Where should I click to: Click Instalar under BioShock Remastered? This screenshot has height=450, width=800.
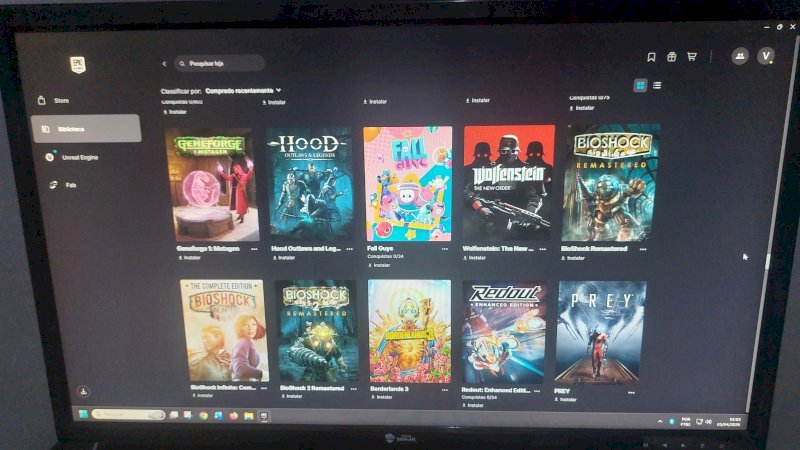pos(572,258)
